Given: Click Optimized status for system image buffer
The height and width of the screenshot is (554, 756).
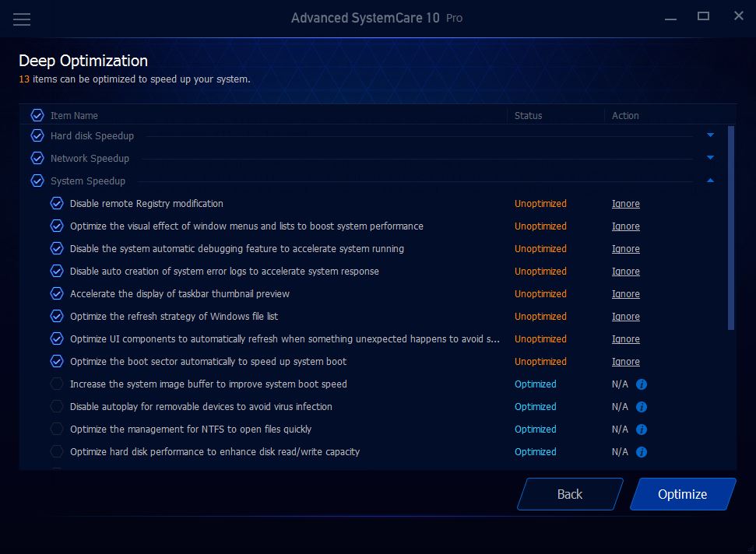Looking at the screenshot, I should pos(535,384).
